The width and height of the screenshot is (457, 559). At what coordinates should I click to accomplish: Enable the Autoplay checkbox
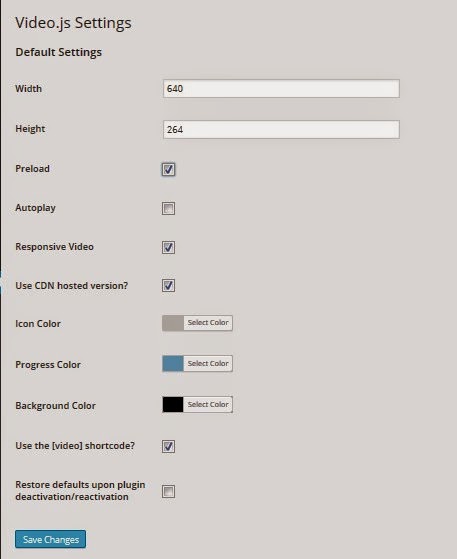coord(168,208)
